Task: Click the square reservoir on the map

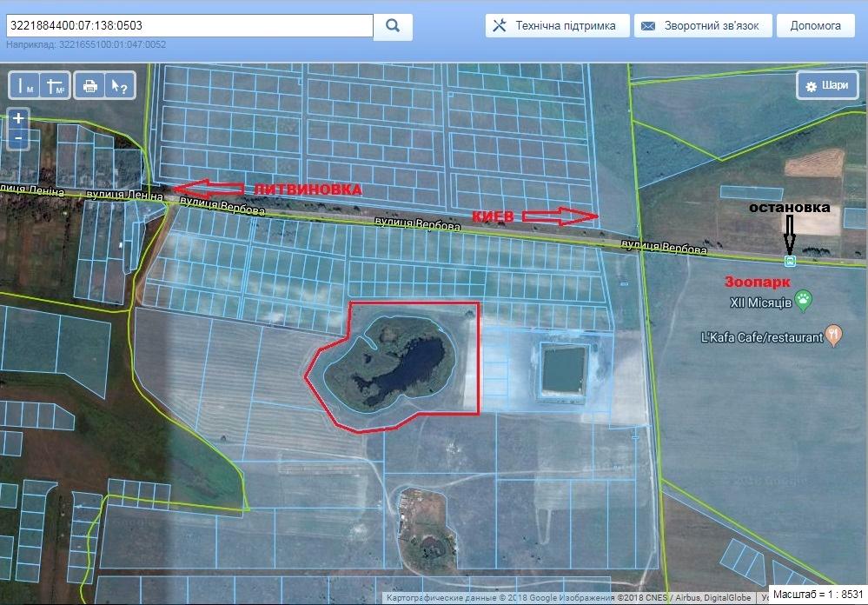Action: pyautogui.click(x=565, y=369)
